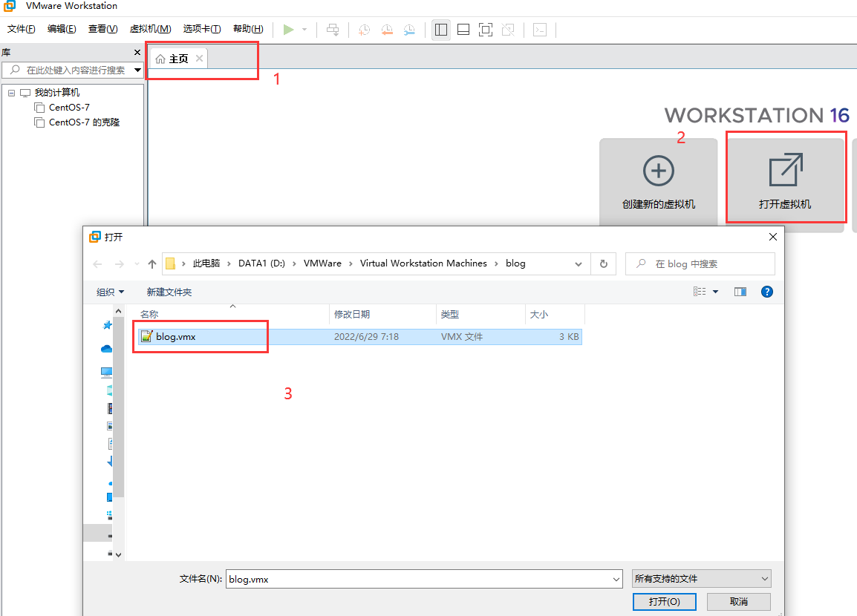Click the back arrow in open dialog
This screenshot has height=616, width=857.
point(98,264)
